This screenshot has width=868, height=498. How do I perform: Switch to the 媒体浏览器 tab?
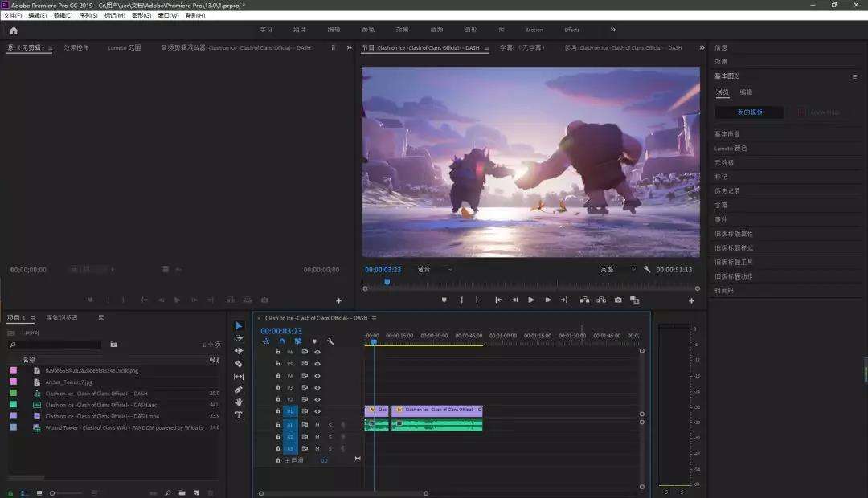pyautogui.click(x=62, y=318)
